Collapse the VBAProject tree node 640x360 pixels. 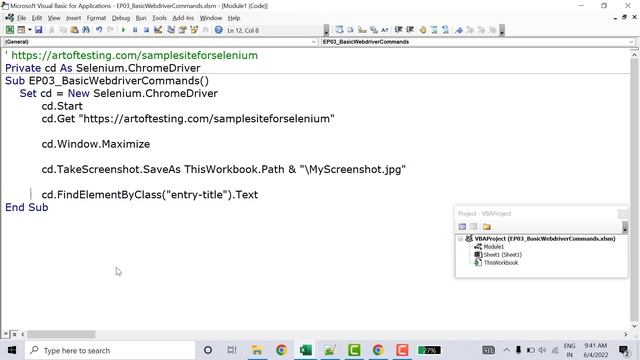(460, 239)
